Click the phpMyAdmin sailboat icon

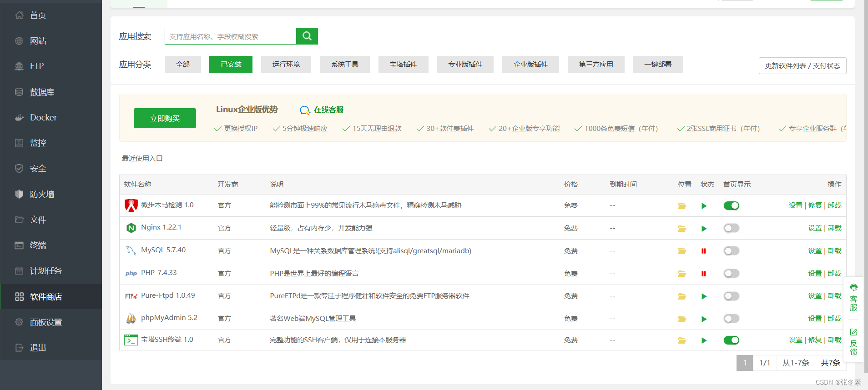[x=131, y=319]
